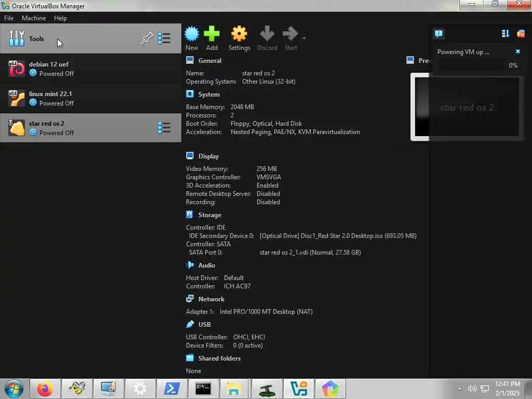Image resolution: width=532 pixels, height=399 pixels.
Task: Click the Preview section icon
Action: pos(410,60)
